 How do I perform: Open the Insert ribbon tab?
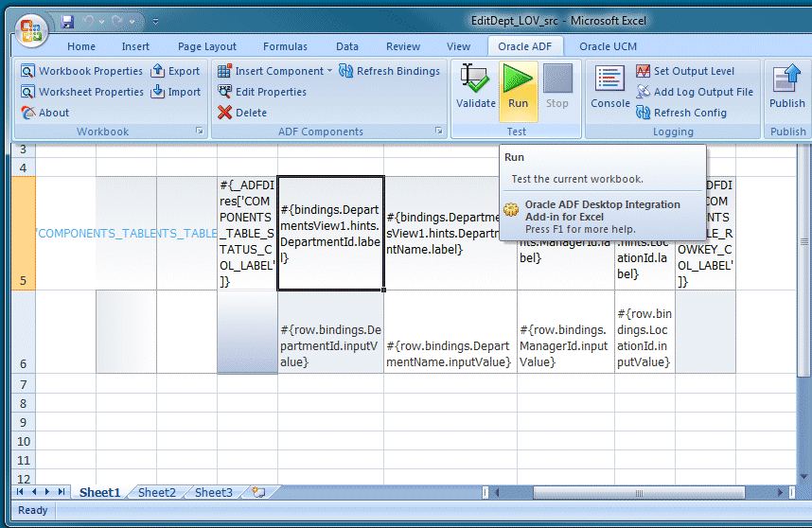tap(135, 46)
